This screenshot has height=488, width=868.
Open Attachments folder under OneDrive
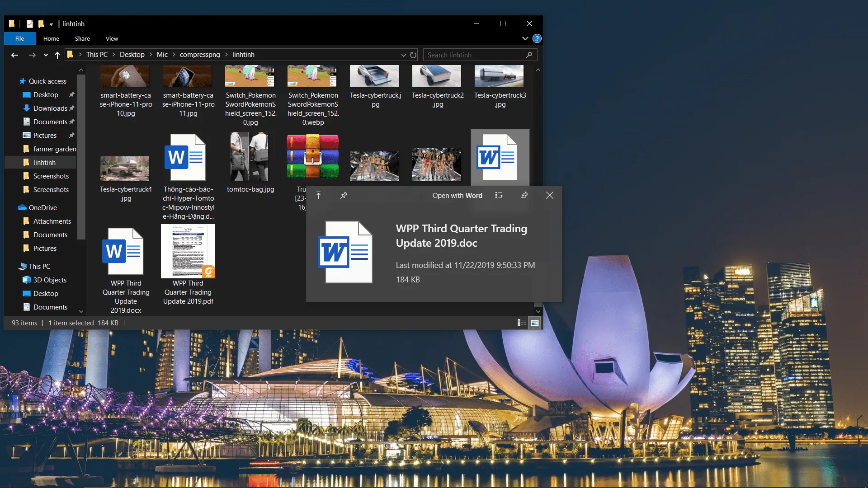(52, 221)
